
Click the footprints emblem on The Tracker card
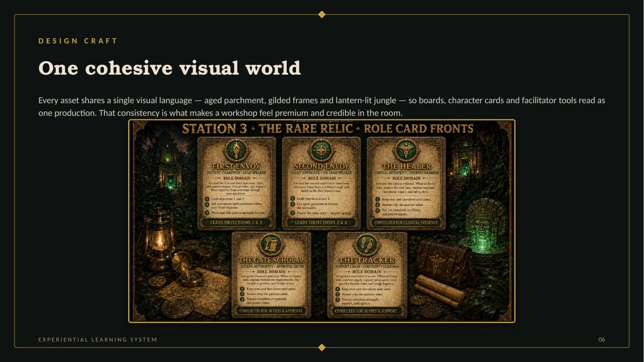[367, 245]
